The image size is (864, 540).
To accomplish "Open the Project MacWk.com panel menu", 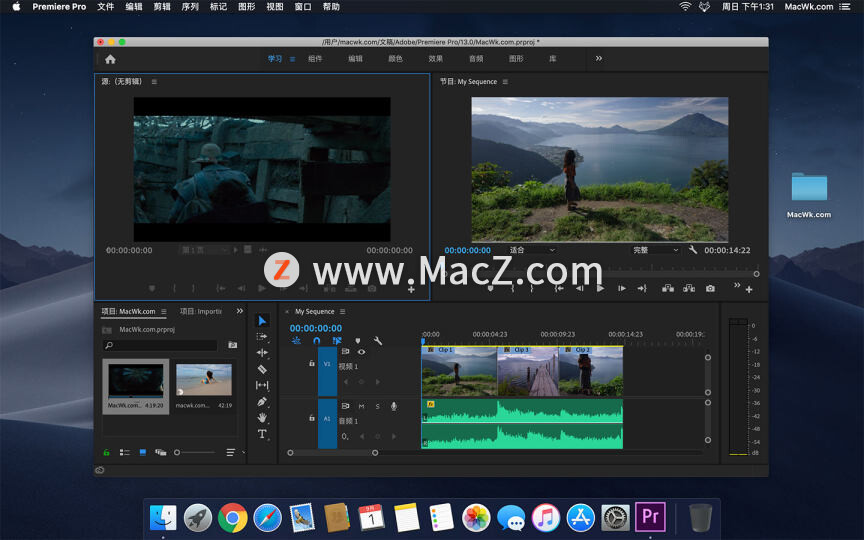I will click(164, 311).
